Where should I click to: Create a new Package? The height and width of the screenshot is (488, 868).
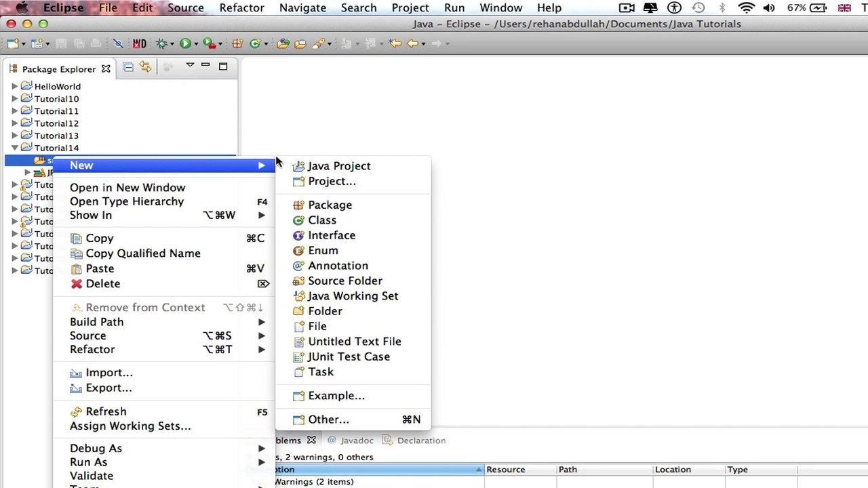pos(353,205)
